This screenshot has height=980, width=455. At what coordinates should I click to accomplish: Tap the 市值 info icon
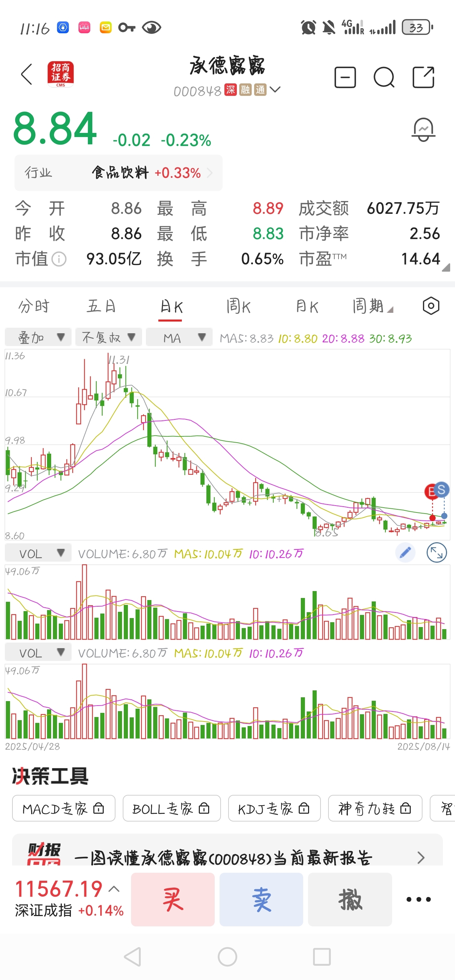[59, 260]
